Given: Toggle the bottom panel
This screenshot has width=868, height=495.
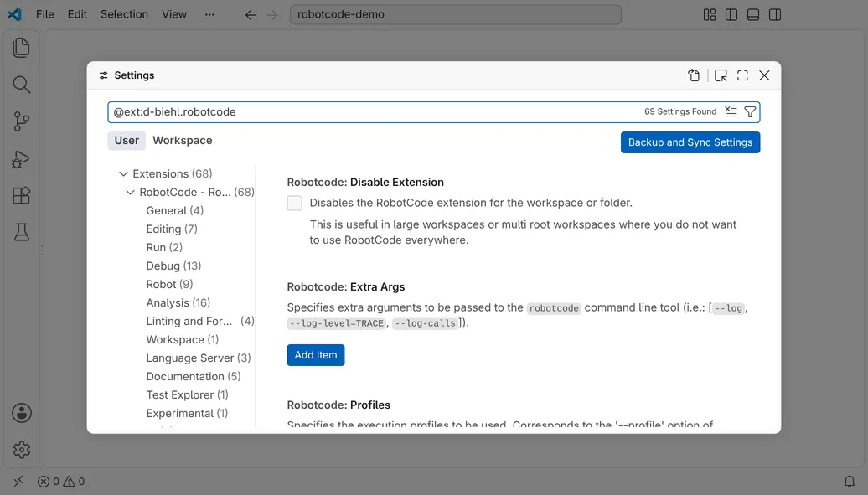Looking at the screenshot, I should (753, 15).
